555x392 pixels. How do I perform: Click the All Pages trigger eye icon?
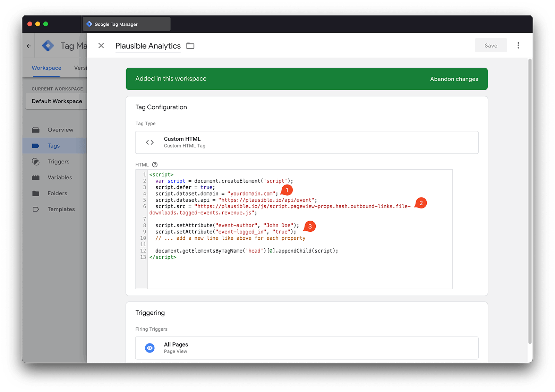[x=150, y=348]
